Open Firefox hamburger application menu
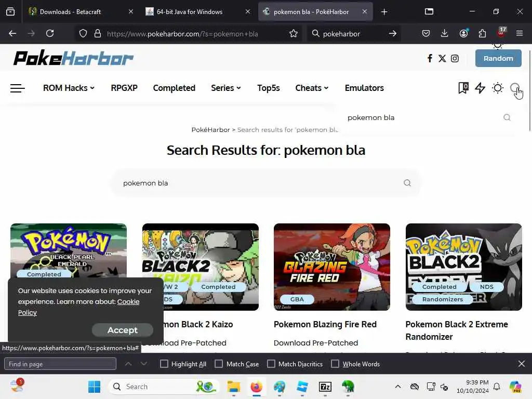 pyautogui.click(x=520, y=33)
